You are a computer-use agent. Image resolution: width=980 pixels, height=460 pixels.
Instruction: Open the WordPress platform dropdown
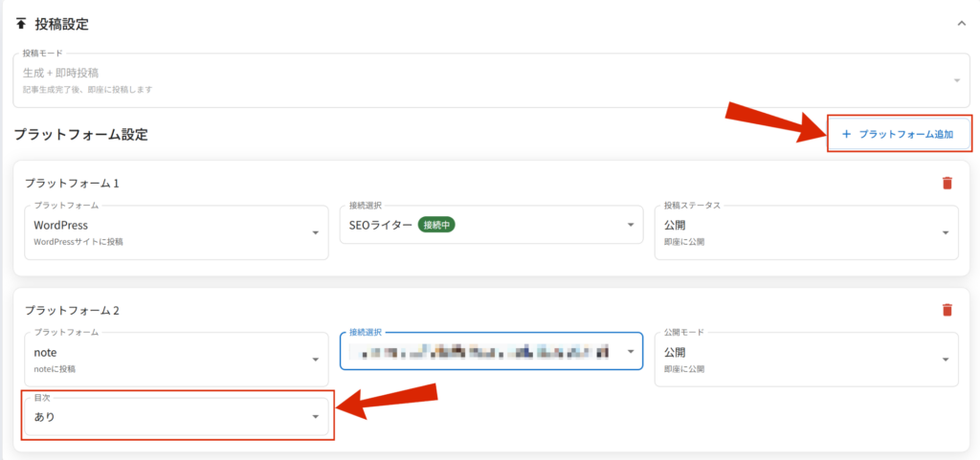click(176, 231)
